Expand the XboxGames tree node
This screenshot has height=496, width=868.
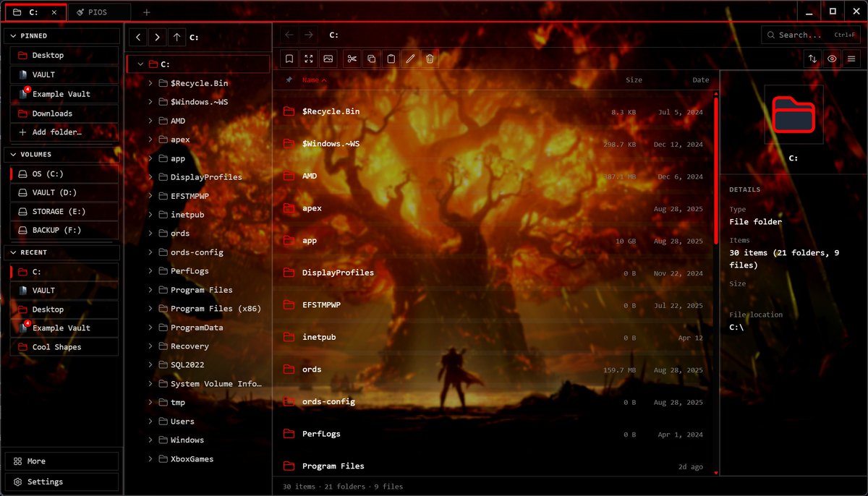(x=150, y=459)
